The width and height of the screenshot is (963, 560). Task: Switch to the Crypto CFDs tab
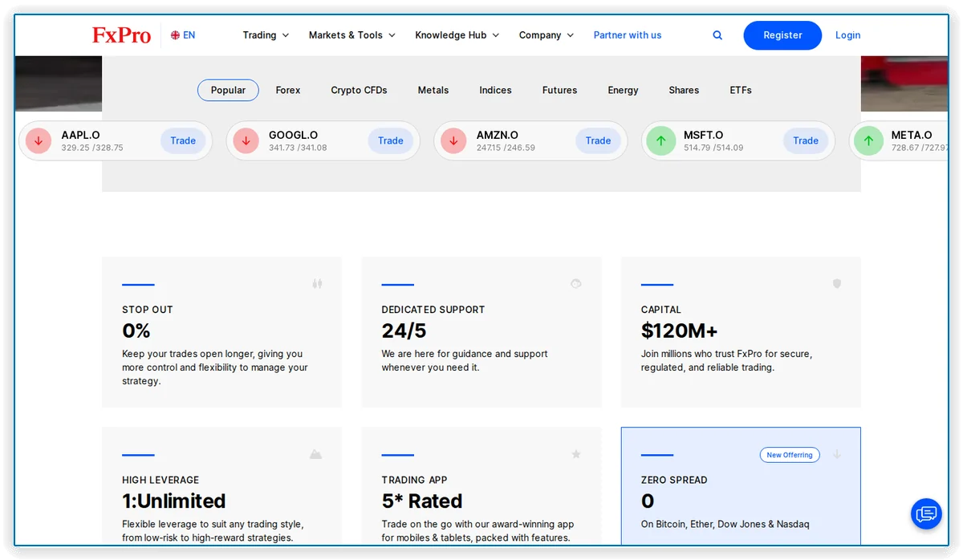point(359,91)
